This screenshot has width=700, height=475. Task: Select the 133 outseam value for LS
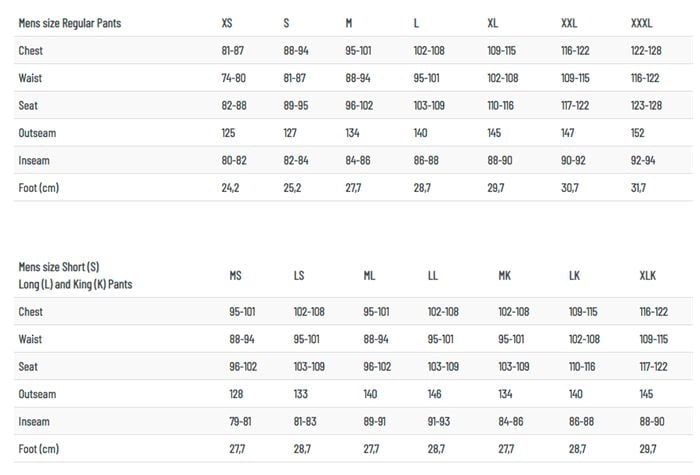(301, 394)
